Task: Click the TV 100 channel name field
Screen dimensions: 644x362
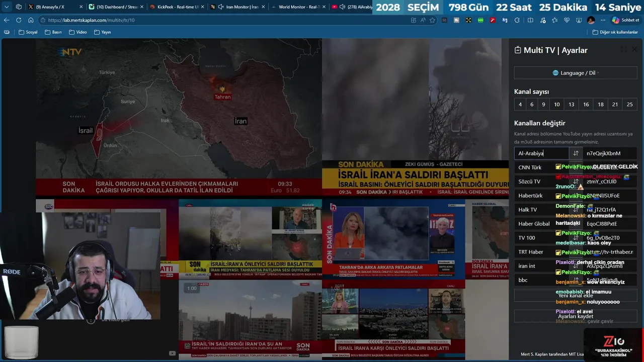Action: [x=541, y=238]
